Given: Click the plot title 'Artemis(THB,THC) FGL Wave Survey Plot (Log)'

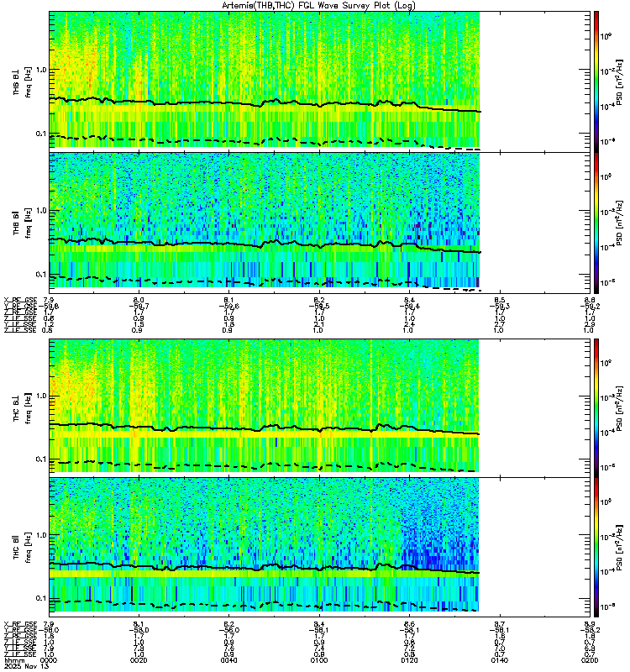Looking at the screenshot, I should pos(318,6).
